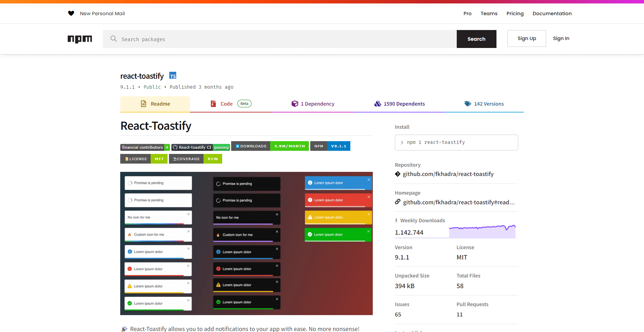This screenshot has width=644, height=332.
Task: Click the Readme document icon
Action: click(144, 104)
